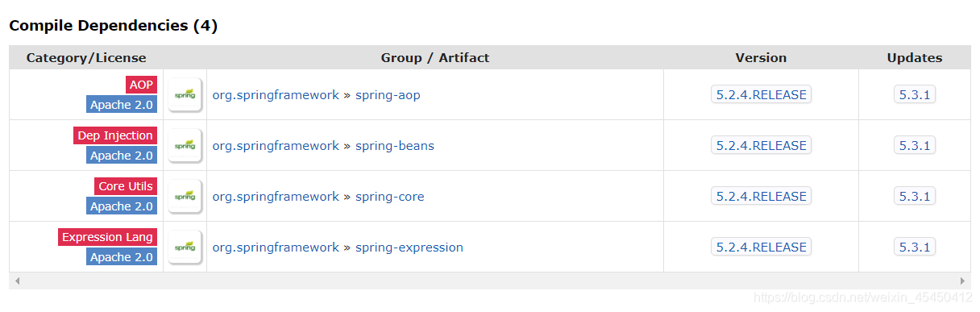Open the spring-beans artifact link
980x312 pixels.
[395, 145]
